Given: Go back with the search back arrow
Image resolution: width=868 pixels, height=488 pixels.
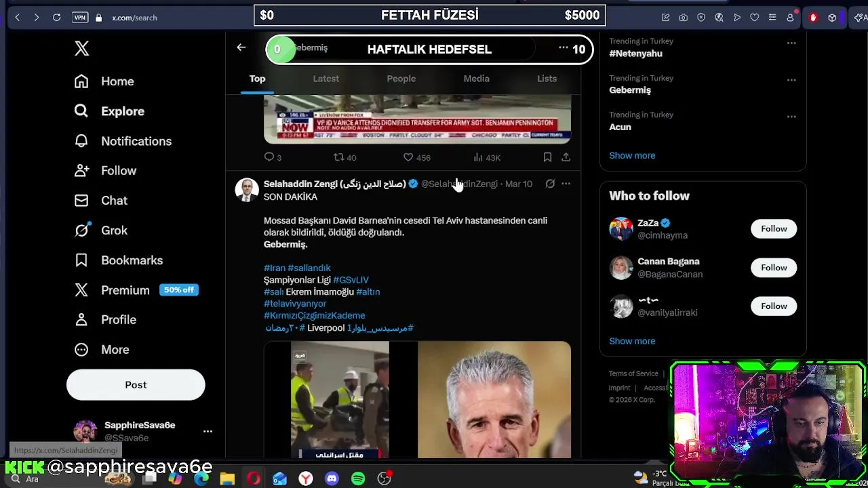Looking at the screenshot, I should pos(241,47).
